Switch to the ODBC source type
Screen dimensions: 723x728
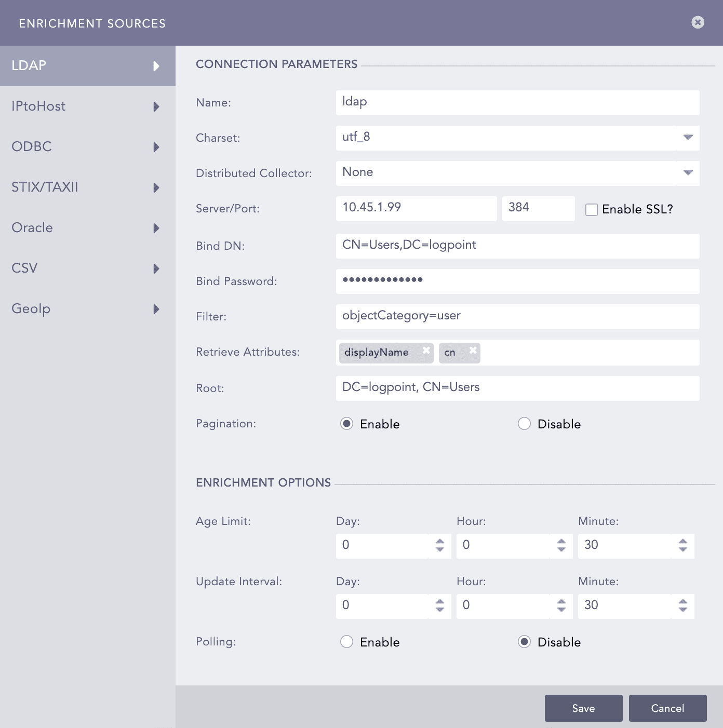click(x=32, y=147)
